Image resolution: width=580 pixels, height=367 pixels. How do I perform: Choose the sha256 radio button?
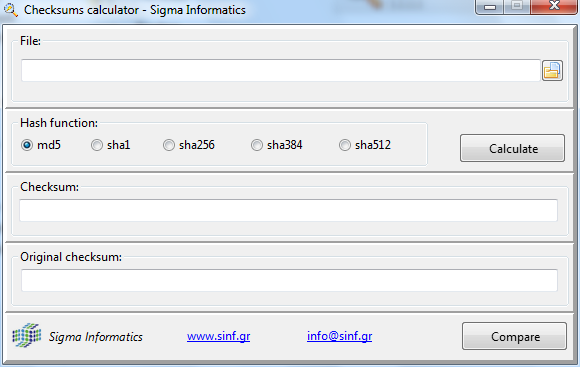click(x=189, y=145)
